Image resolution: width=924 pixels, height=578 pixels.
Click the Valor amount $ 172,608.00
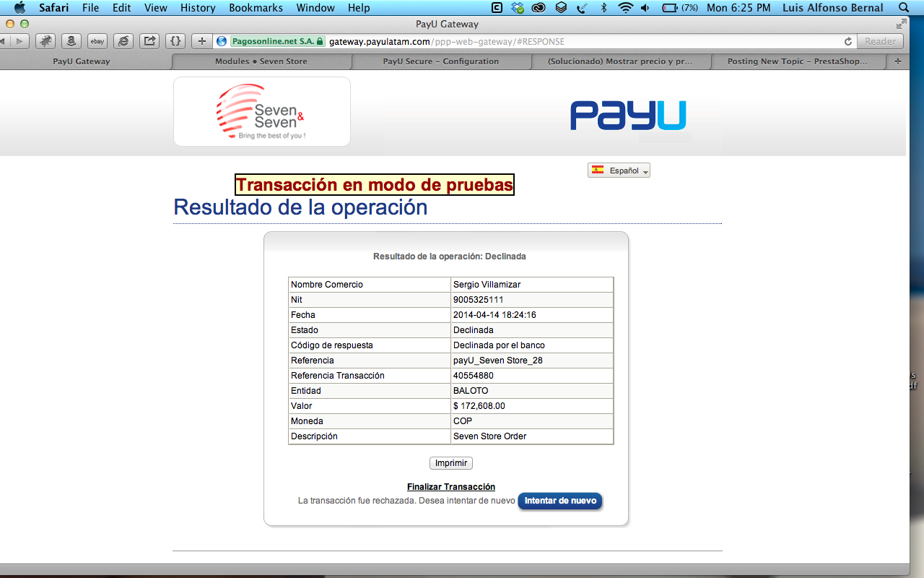(479, 406)
